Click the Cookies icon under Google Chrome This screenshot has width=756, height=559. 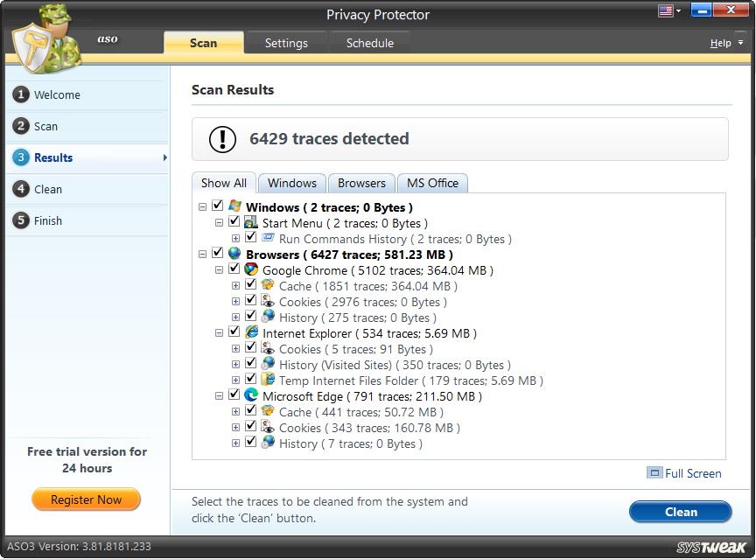pyautogui.click(x=269, y=301)
